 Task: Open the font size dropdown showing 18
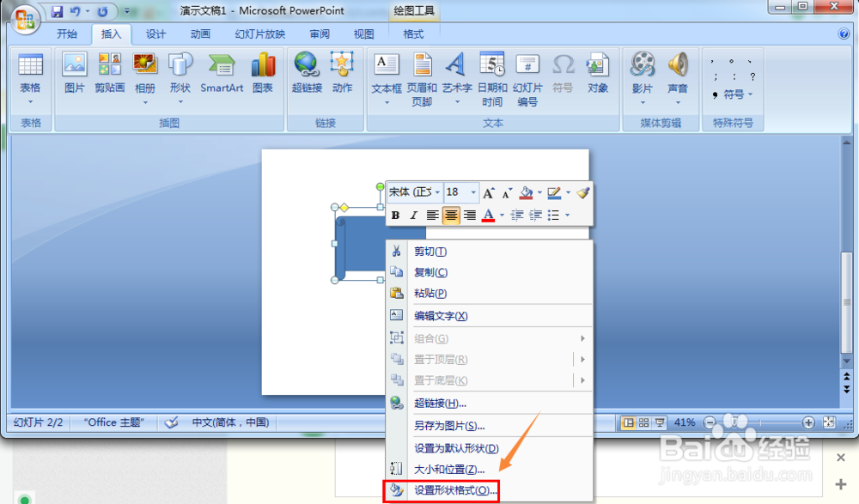[460, 192]
